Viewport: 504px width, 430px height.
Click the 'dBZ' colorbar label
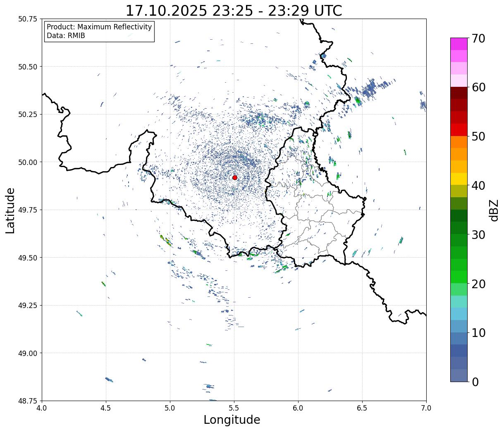pos(494,210)
